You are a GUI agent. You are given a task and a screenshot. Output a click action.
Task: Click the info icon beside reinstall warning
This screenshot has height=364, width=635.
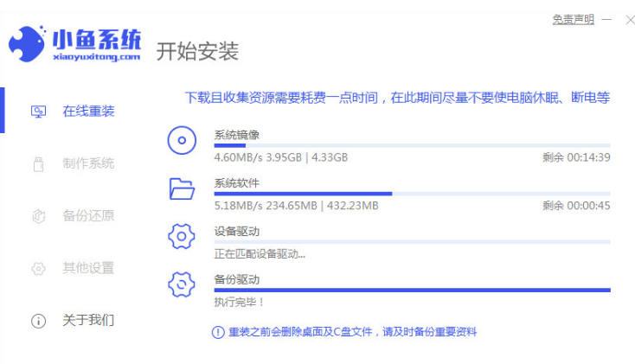218,332
